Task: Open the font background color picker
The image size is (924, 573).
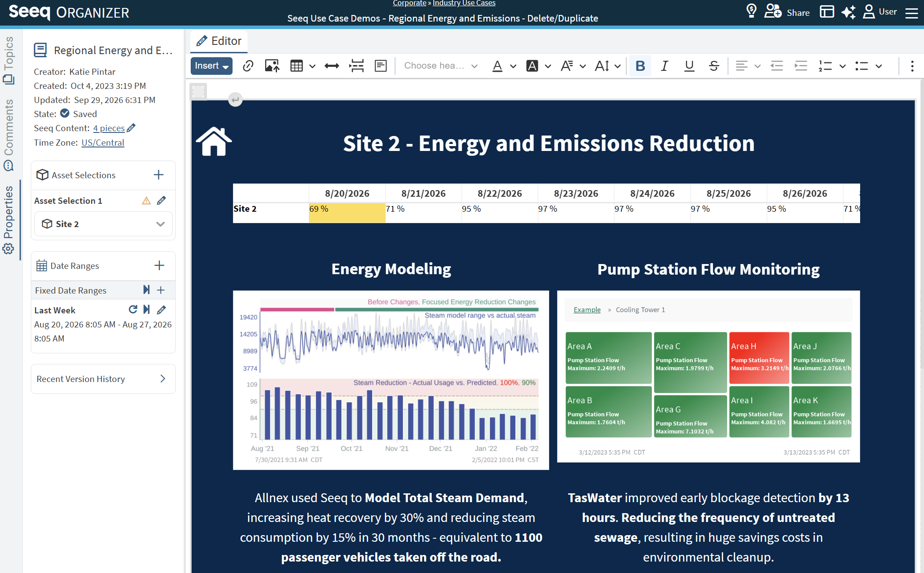Action: 532,66
